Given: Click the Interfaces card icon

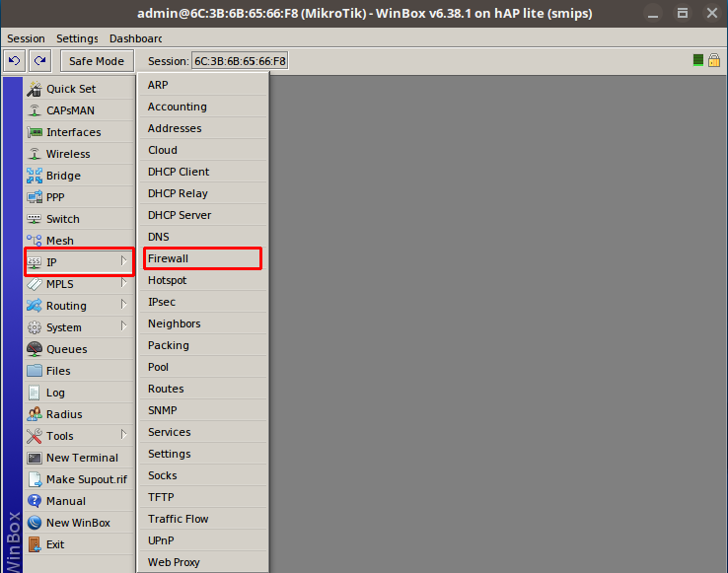Looking at the screenshot, I should [x=35, y=132].
